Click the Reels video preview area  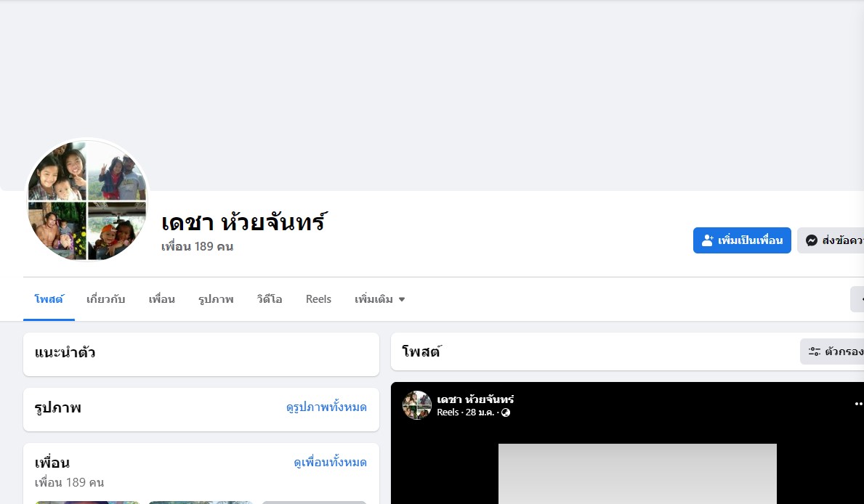click(x=637, y=473)
